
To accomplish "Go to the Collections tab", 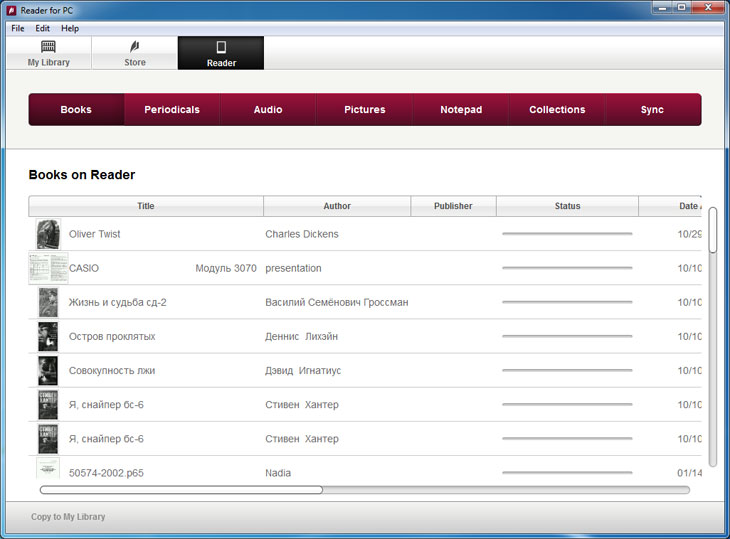I will click(557, 110).
